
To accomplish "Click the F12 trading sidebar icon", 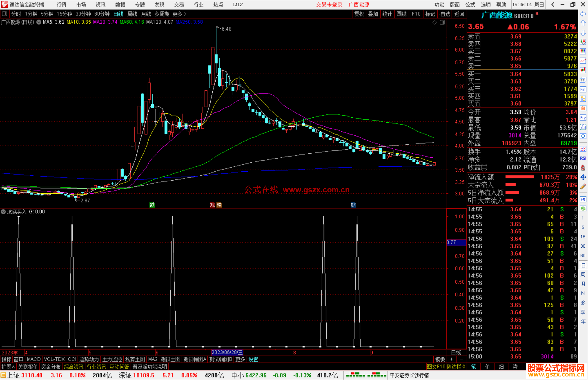I will tap(583, 118).
